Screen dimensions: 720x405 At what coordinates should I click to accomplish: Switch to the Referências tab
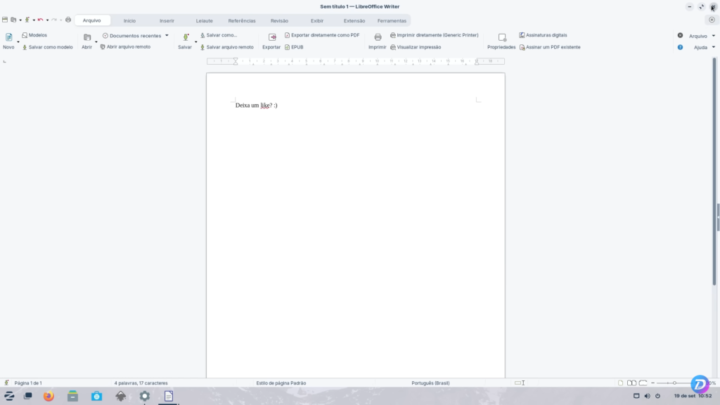tap(242, 21)
